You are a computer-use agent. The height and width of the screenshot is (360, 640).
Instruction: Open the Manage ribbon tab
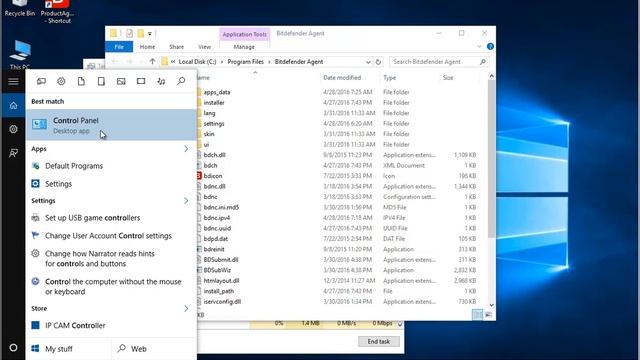click(244, 47)
